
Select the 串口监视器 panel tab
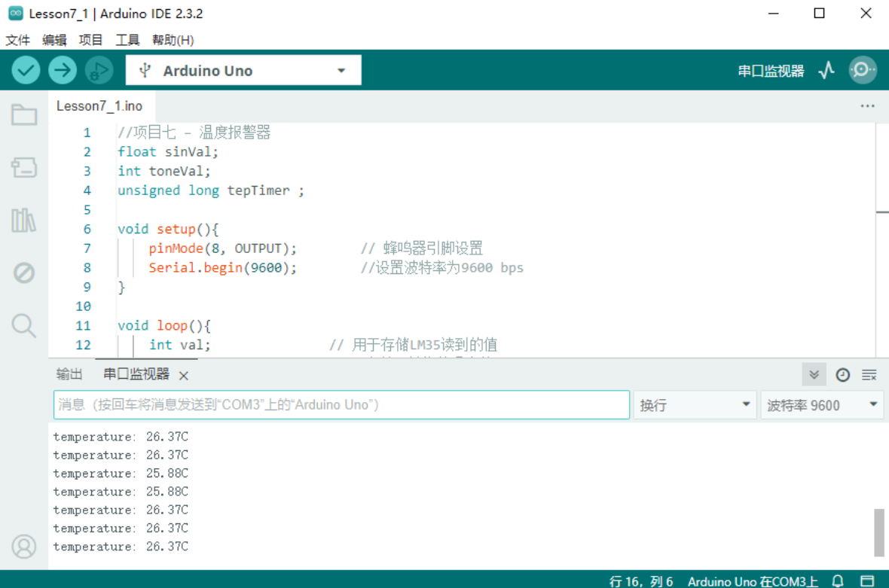tap(136, 374)
